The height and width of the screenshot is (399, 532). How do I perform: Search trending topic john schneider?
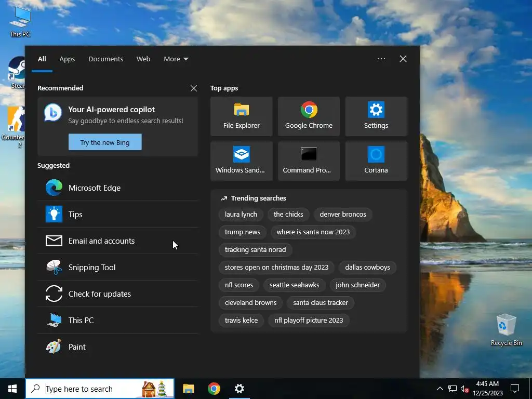point(357,285)
